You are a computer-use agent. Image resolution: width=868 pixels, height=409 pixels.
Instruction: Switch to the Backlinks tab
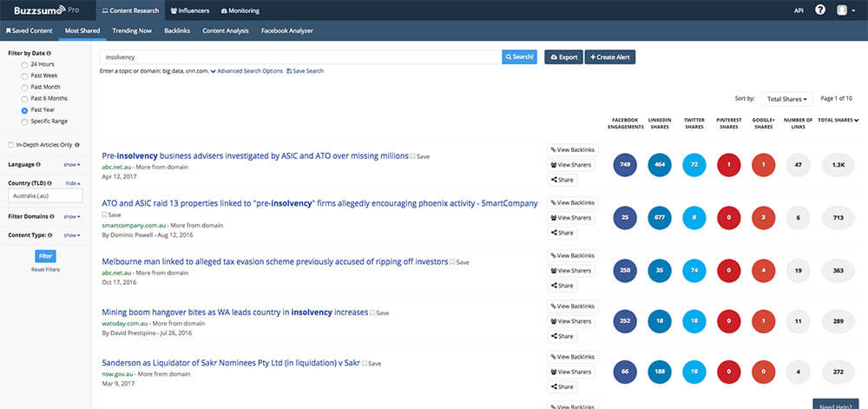point(177,31)
